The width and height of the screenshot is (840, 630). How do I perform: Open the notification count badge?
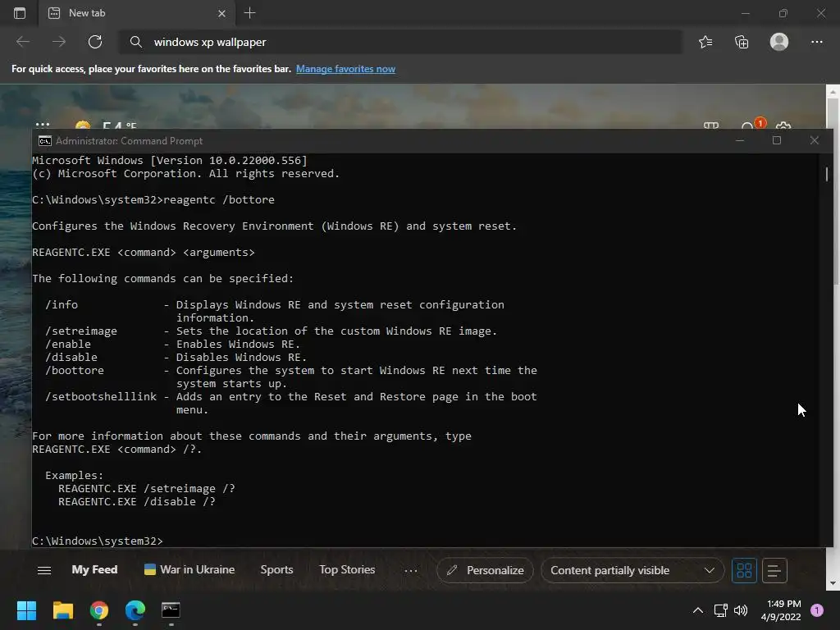(817, 610)
